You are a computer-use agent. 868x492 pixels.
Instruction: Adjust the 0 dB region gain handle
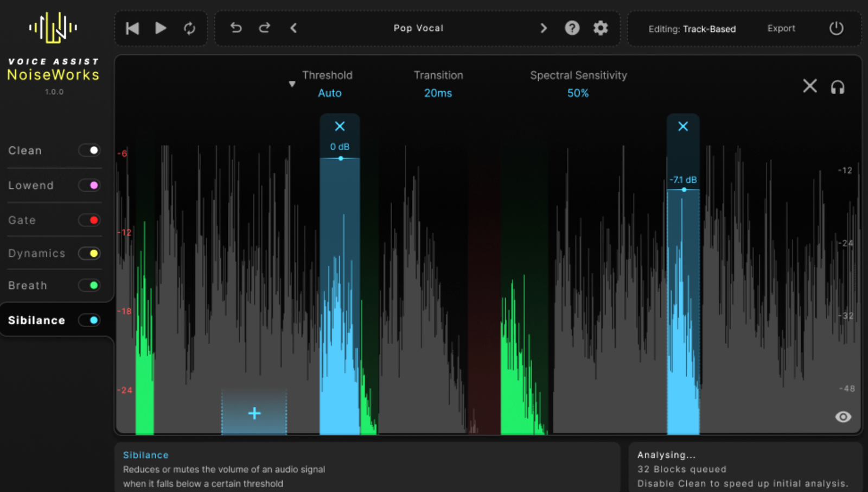341,159
